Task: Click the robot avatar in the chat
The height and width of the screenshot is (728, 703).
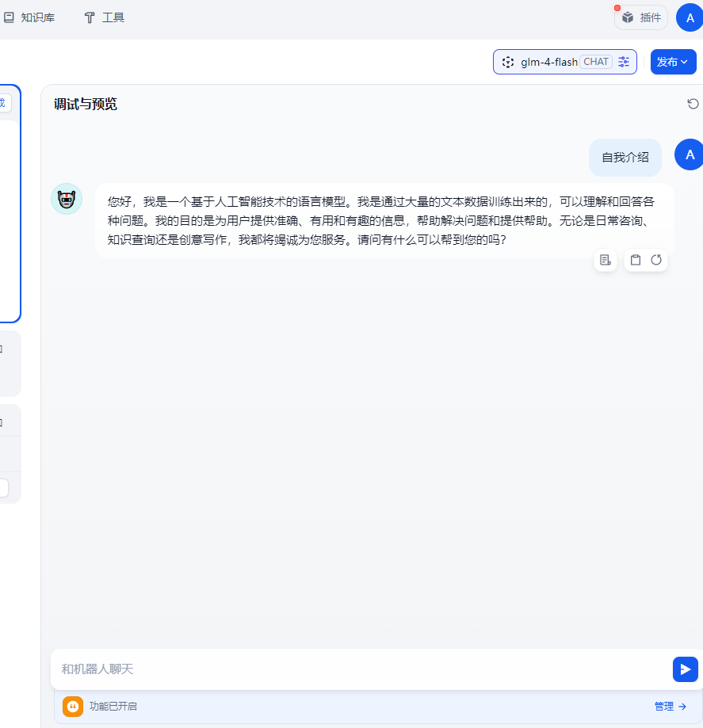Action: coord(67,199)
